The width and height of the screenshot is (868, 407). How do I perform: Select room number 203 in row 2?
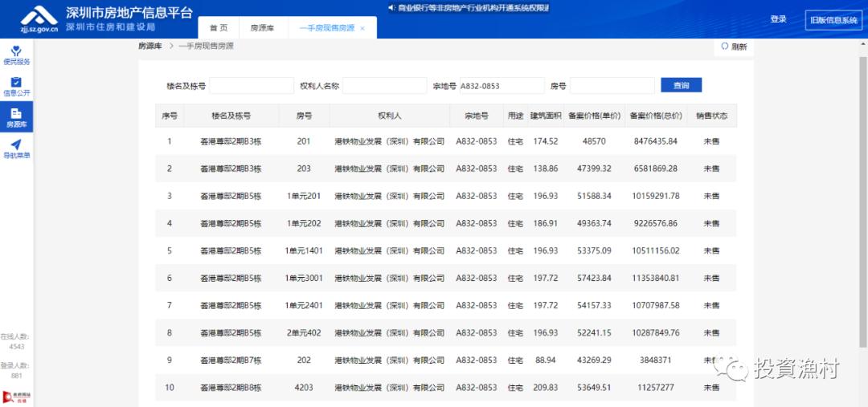[x=303, y=169]
